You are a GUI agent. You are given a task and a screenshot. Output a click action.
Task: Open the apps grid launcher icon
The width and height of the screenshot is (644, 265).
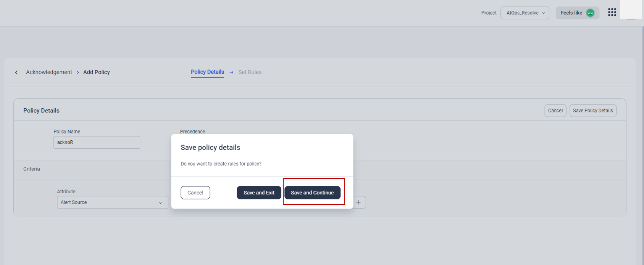coord(612,12)
